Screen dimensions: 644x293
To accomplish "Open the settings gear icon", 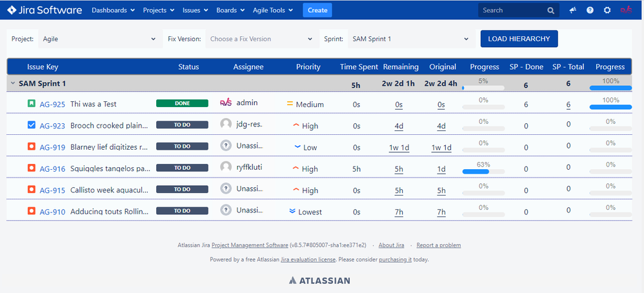I will (x=607, y=10).
